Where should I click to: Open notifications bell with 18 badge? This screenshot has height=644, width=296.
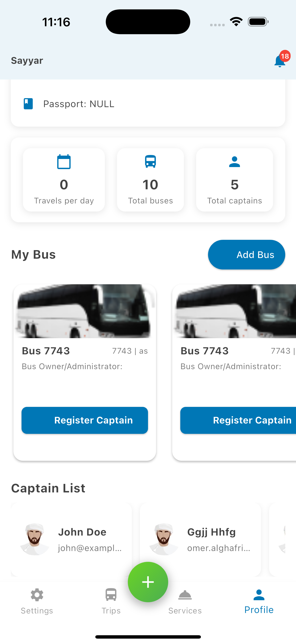click(x=280, y=61)
